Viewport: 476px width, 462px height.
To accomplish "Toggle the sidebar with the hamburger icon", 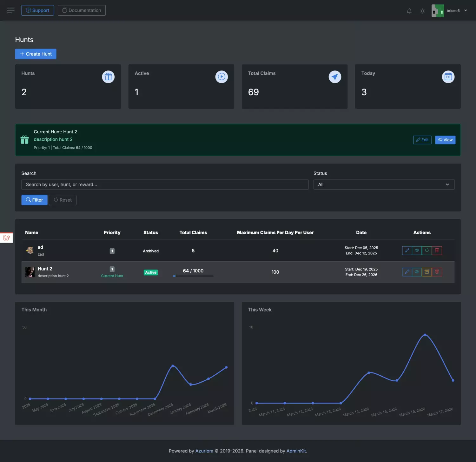I will tap(10, 10).
